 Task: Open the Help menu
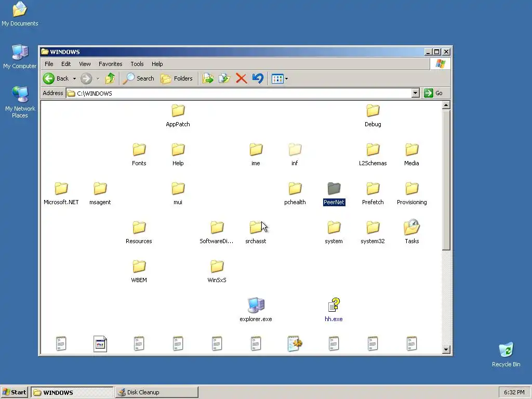(x=157, y=64)
